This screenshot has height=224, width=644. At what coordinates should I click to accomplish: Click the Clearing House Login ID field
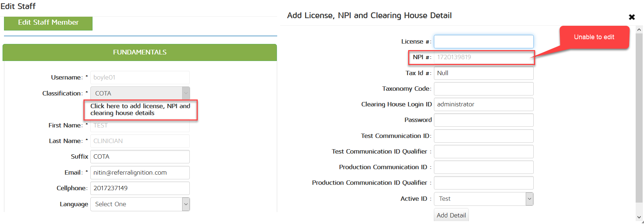[x=484, y=104]
